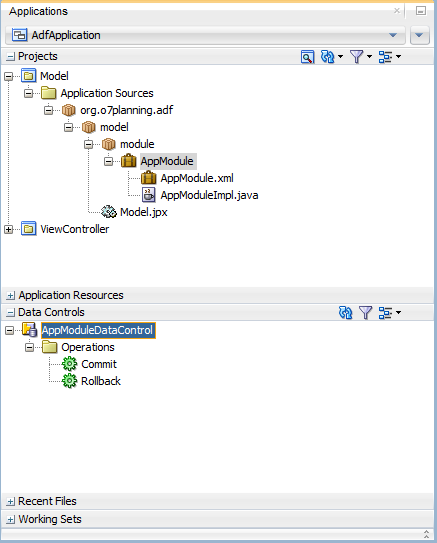The image size is (437, 543).
Task: Expand the Working Sets section
Action: point(11,519)
